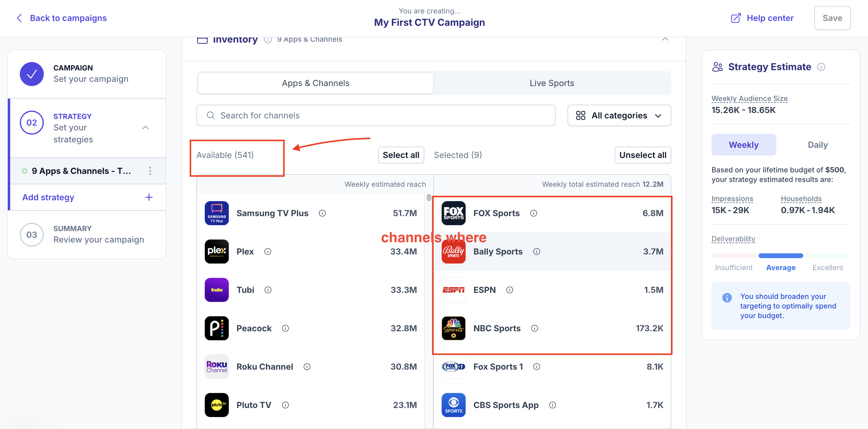Screen dimensions: 868x429
Task: Collapse the Strategy step chevron
Action: point(145,127)
